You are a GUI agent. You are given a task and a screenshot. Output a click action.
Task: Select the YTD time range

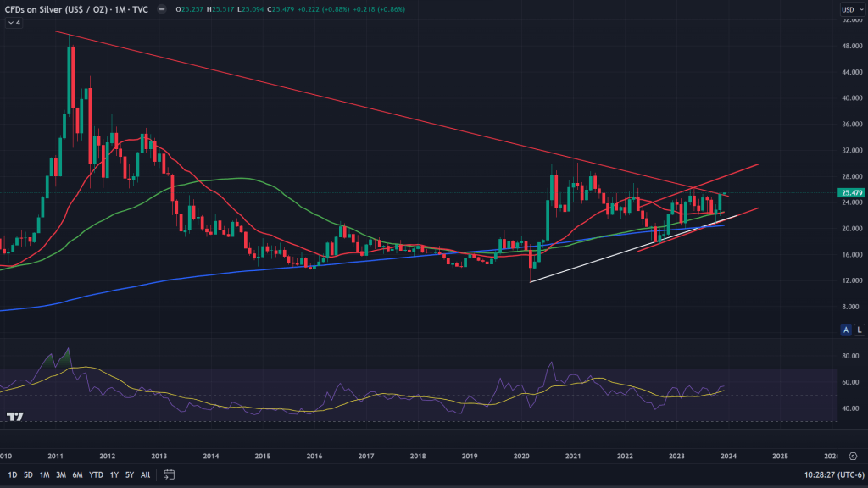(x=95, y=474)
